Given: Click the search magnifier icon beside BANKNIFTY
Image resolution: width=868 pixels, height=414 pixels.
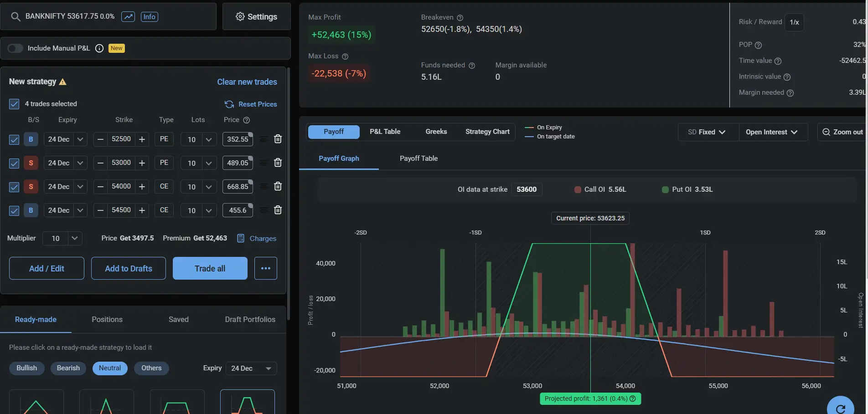Looking at the screenshot, I should tap(15, 17).
